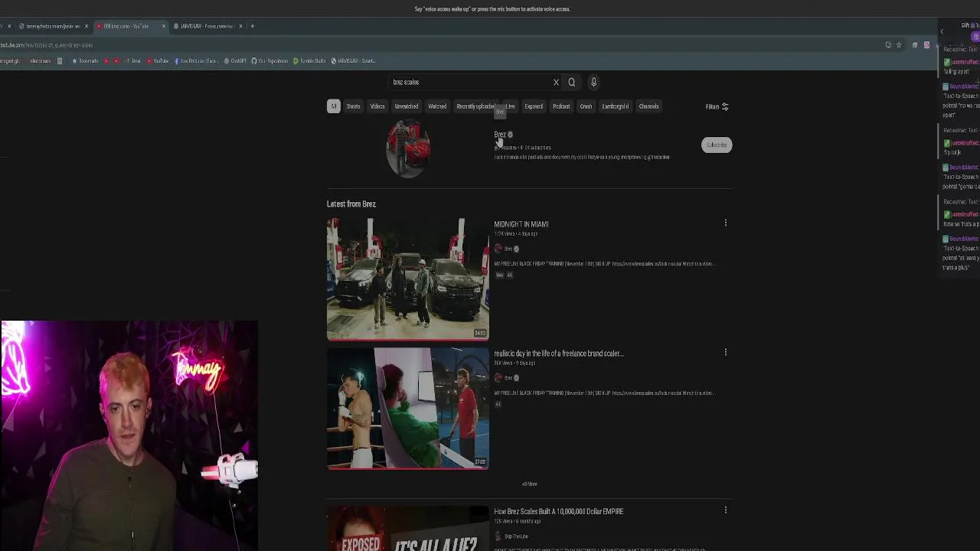Click Brez channel avatar under realistic day video

[498, 378]
